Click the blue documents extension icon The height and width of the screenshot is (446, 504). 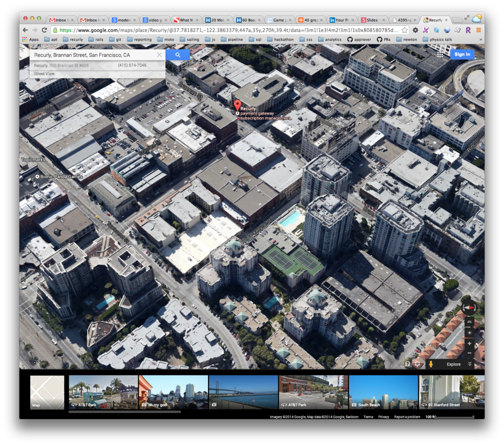pyautogui.click(x=437, y=30)
